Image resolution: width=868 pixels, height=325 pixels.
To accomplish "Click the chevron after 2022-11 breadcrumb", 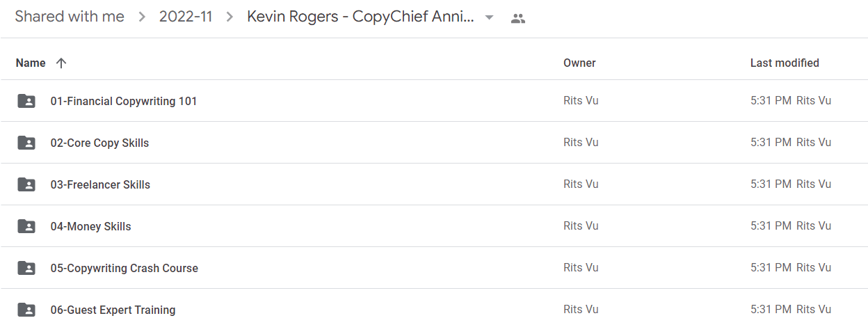I will click(230, 17).
